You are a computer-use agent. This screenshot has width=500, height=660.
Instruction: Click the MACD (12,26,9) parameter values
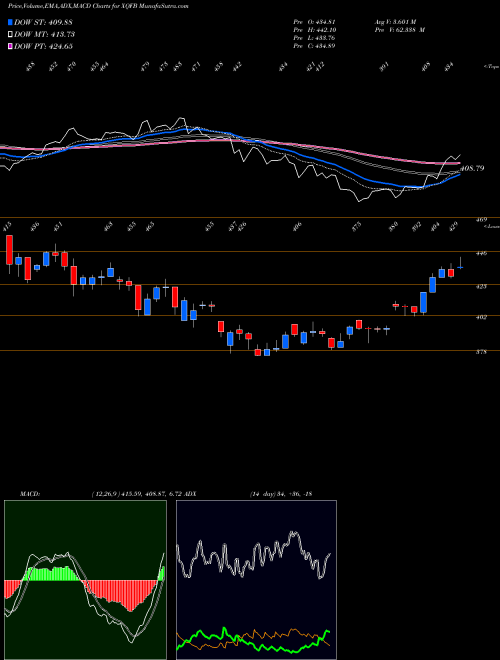click(x=136, y=493)
